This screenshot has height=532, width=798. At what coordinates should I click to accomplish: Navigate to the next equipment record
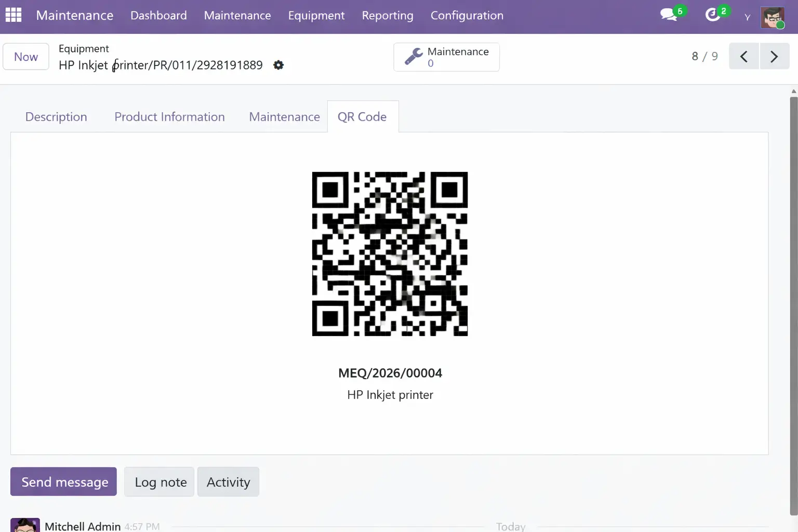point(774,56)
